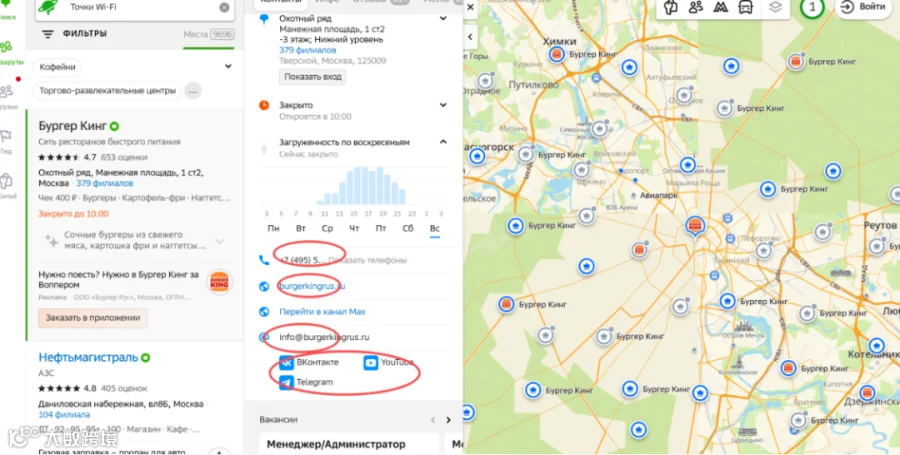Click Показать телефоны to reveal phone
Viewport: 900px width, 455px height.
[x=367, y=260]
